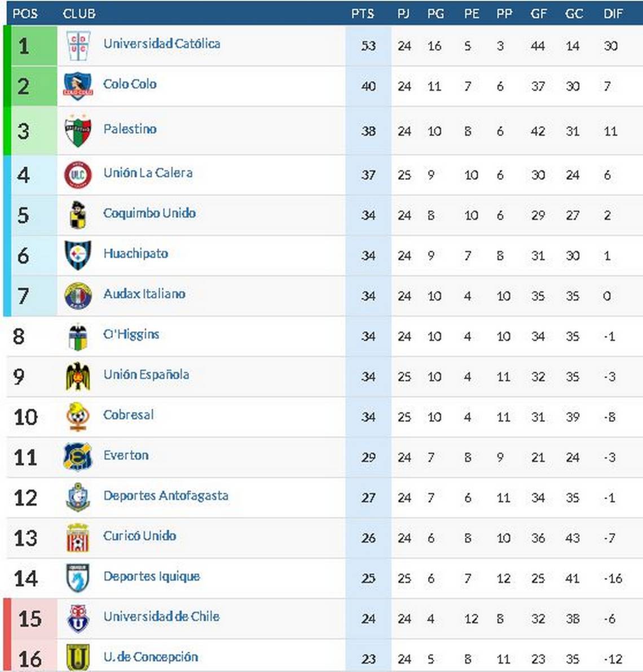Click the Everton club crest

(78, 457)
